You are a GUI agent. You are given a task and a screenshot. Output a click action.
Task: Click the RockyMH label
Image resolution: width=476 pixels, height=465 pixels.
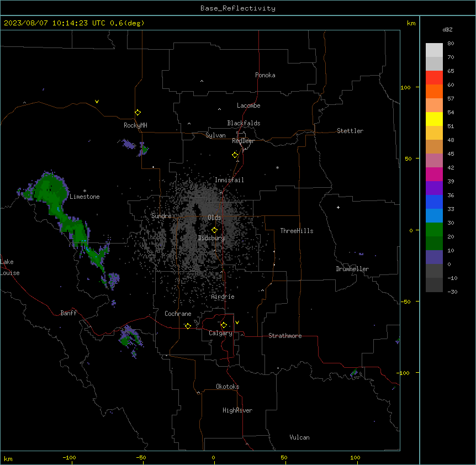(x=135, y=125)
